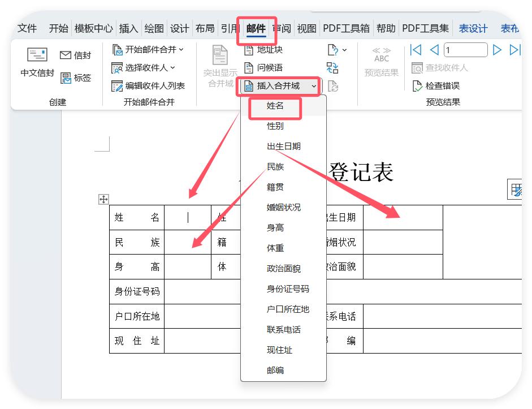Click 编辑收件人列表
532x409 pixels.
click(x=148, y=86)
